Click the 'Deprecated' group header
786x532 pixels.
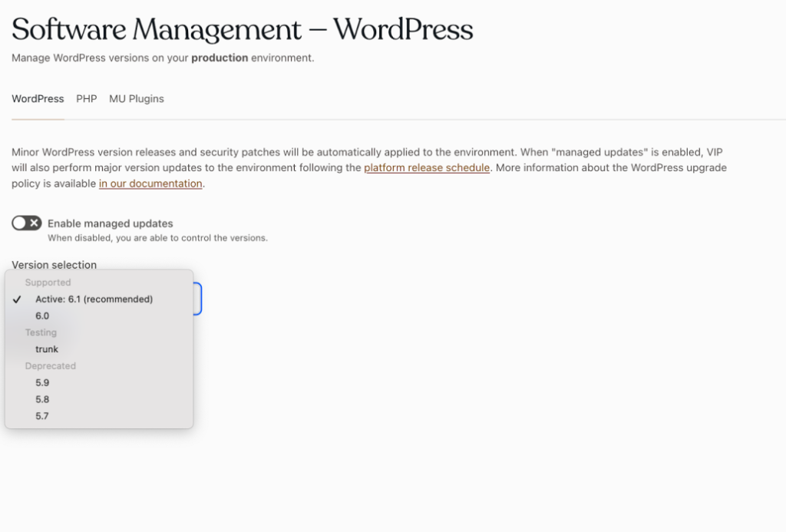pos(51,366)
